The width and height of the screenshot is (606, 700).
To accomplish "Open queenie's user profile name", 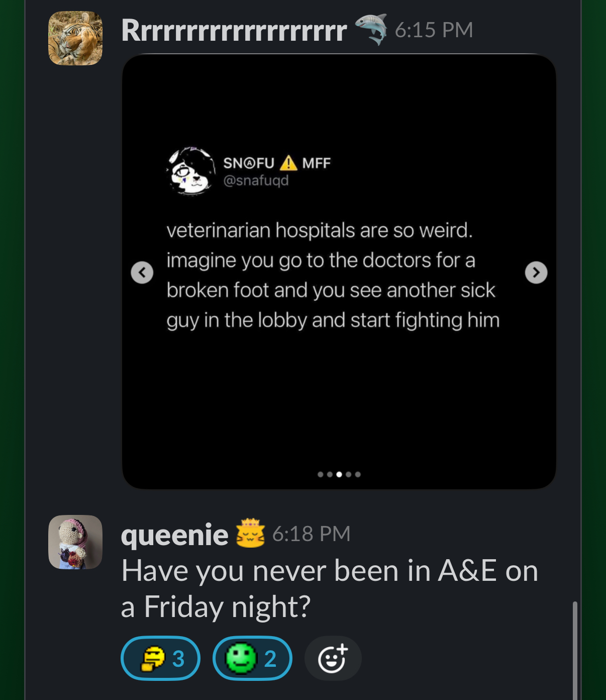I will (x=174, y=535).
